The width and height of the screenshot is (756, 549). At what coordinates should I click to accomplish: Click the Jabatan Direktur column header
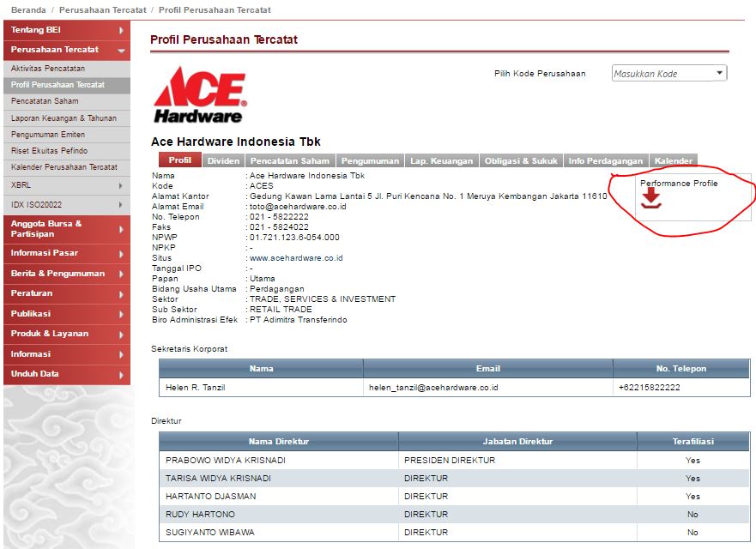point(517,441)
